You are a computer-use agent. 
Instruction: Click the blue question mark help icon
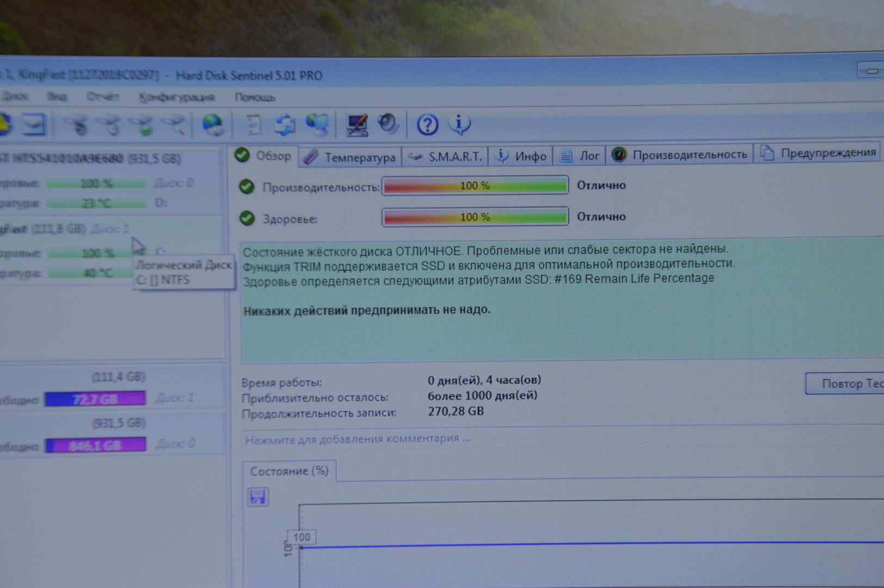click(427, 125)
